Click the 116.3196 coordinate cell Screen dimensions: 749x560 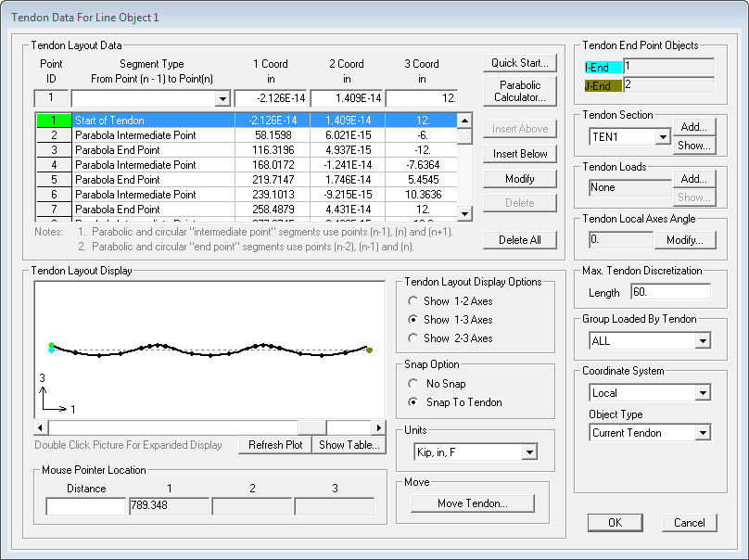click(x=273, y=150)
